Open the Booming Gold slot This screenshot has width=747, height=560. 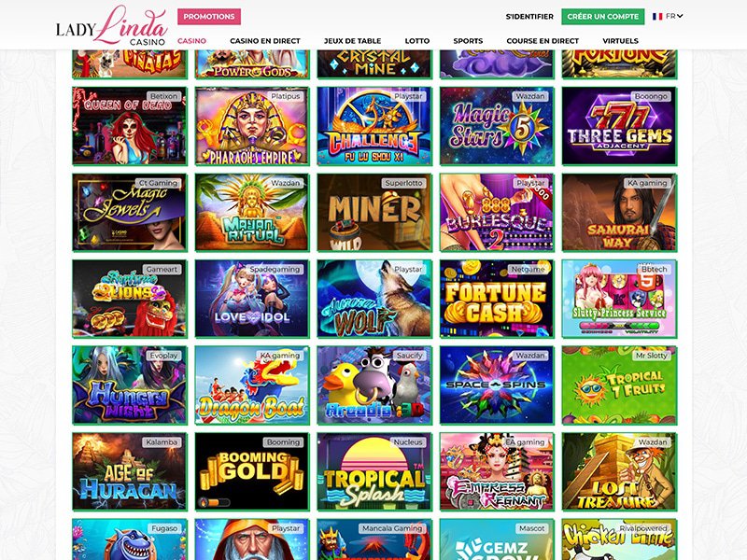pos(252,471)
